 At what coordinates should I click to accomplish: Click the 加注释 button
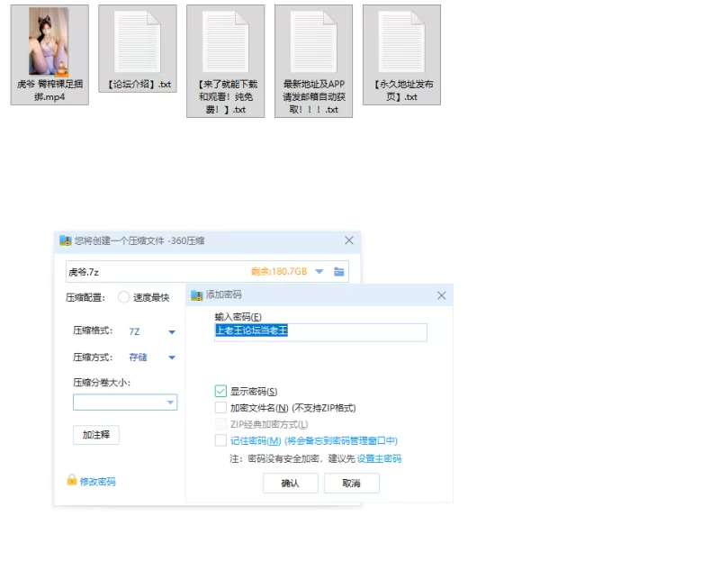click(x=96, y=435)
